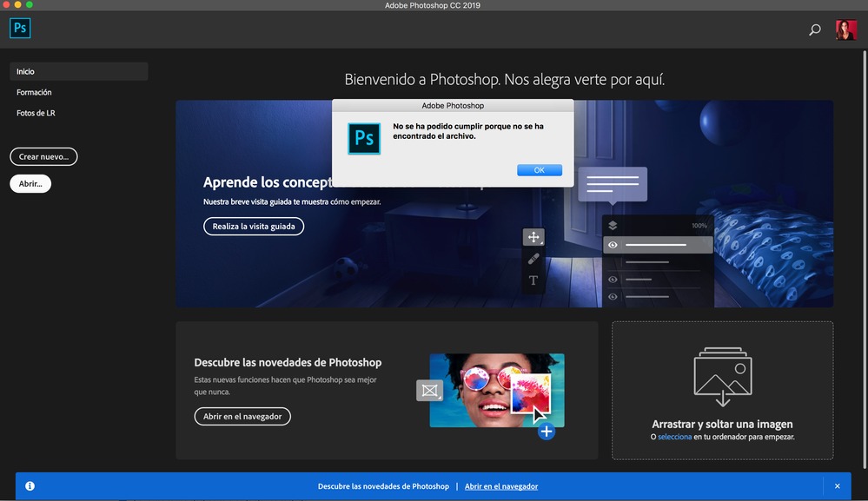This screenshot has width=868, height=501.
Task: Click Arrastrar y soltar una imagen text
Action: [x=722, y=424]
